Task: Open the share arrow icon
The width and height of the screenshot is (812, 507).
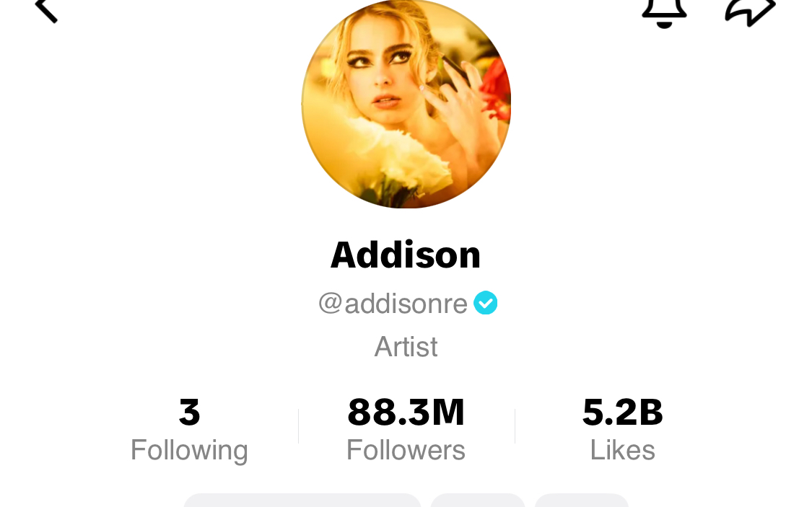Action: coord(751,12)
